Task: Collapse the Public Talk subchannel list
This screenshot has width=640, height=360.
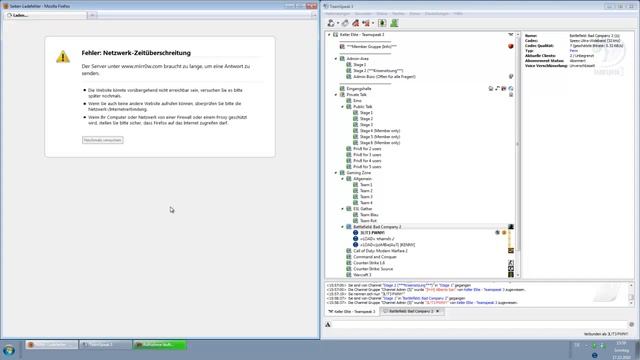Action: (342, 107)
